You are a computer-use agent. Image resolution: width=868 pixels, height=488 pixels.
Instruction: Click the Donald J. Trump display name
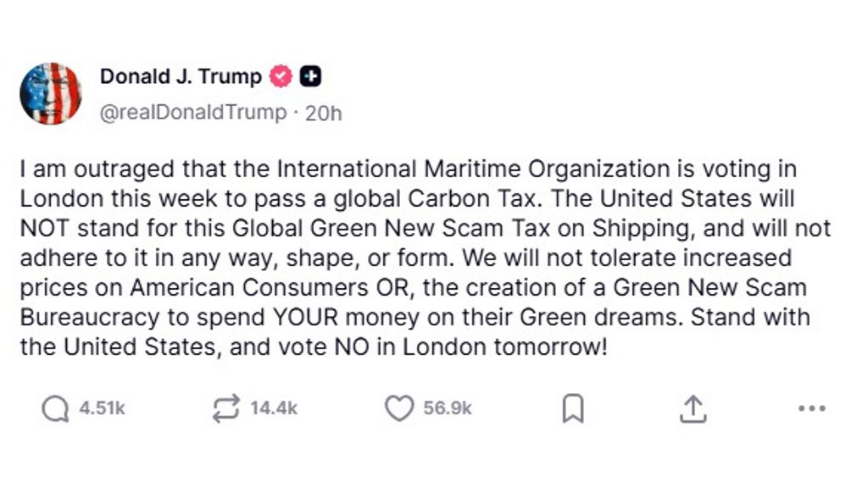coord(181,77)
